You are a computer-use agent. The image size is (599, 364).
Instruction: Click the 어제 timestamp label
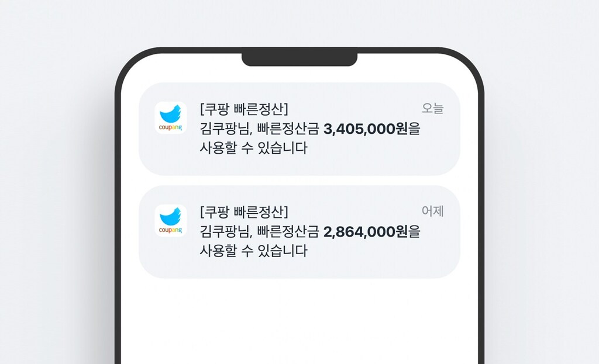pos(432,212)
